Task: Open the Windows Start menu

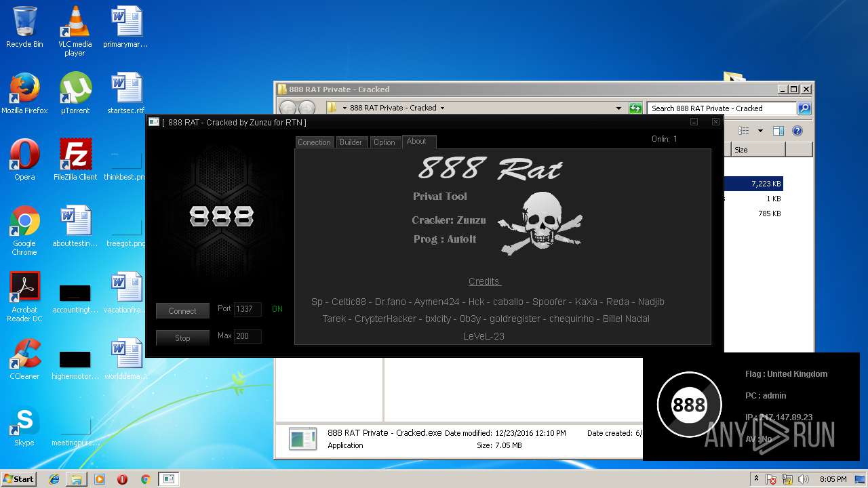Action: click(x=18, y=479)
